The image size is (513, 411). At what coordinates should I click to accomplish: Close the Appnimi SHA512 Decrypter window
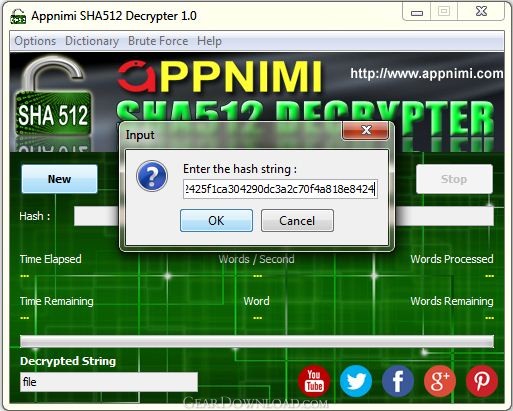click(x=481, y=12)
